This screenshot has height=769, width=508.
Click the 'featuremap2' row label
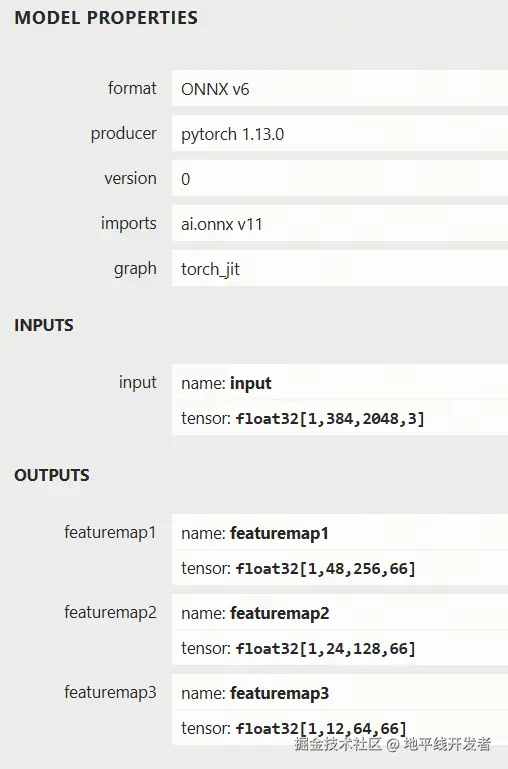(x=110, y=612)
